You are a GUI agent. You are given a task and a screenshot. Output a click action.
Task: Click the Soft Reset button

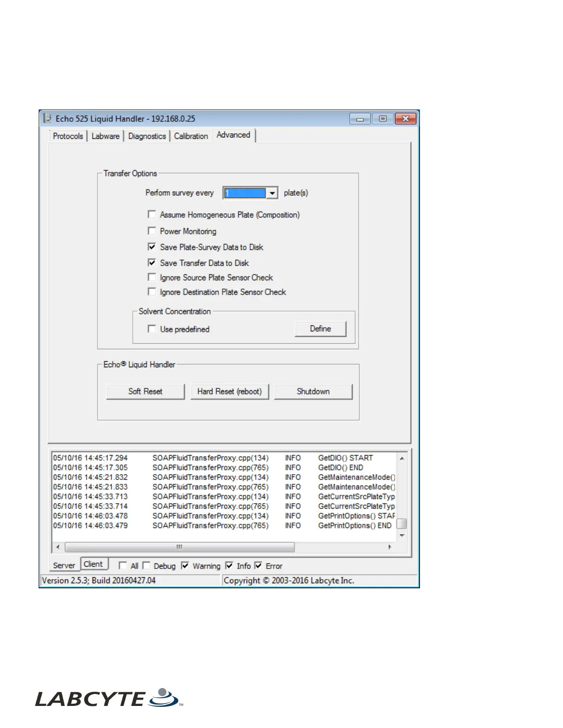click(145, 392)
